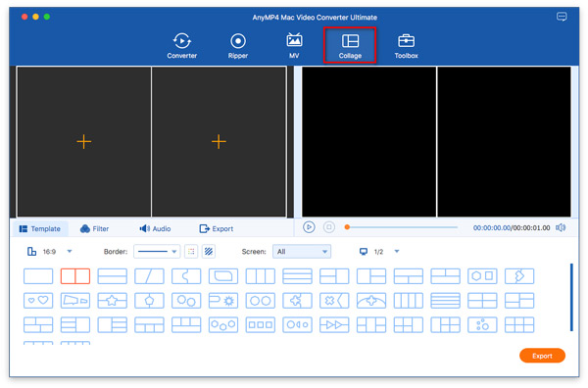The width and height of the screenshot is (588, 388).
Task: Open the Screen All dropdown
Action: [x=302, y=252]
